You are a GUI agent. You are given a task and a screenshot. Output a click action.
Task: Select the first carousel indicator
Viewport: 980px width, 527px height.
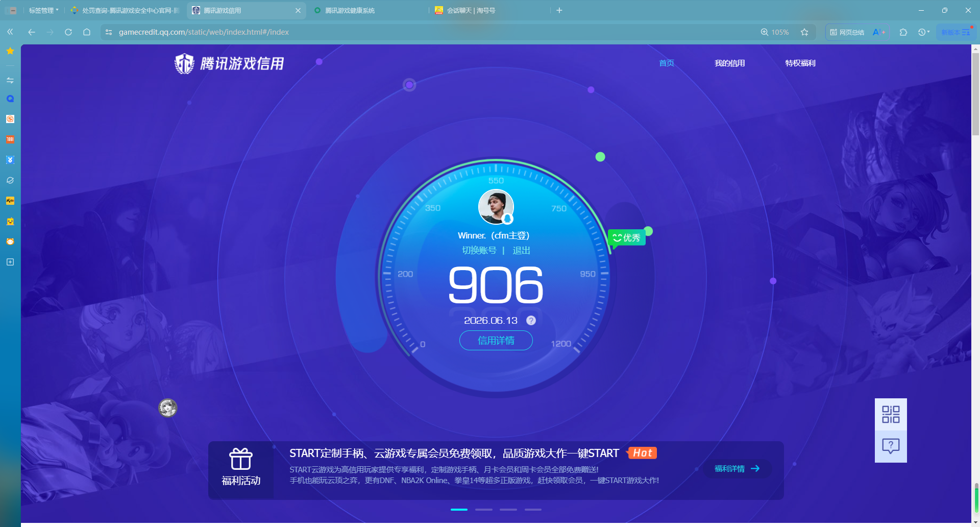coord(459,509)
